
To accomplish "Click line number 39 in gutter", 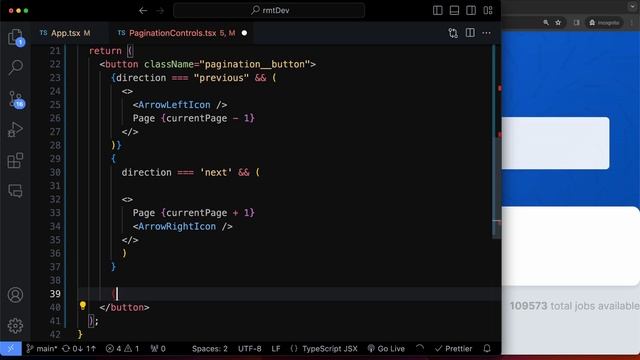I will pos(55,293).
